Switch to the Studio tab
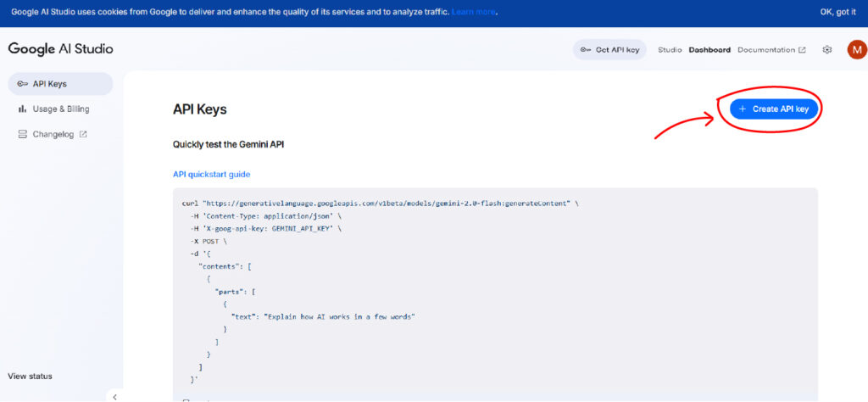Viewport: 868px width, 402px height. (x=670, y=50)
